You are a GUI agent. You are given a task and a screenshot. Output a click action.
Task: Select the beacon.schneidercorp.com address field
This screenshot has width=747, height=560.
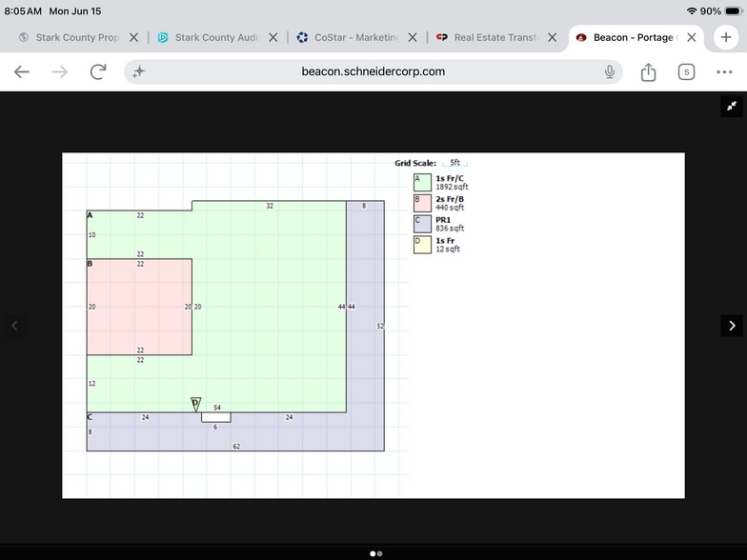pyautogui.click(x=373, y=72)
